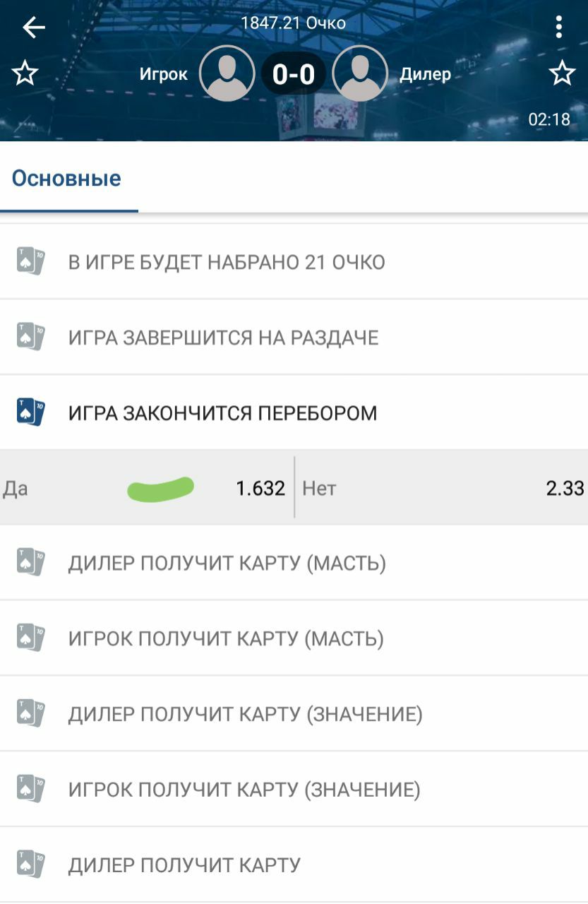
Task: Tap the Дилер avatar icon
Action: click(x=360, y=73)
